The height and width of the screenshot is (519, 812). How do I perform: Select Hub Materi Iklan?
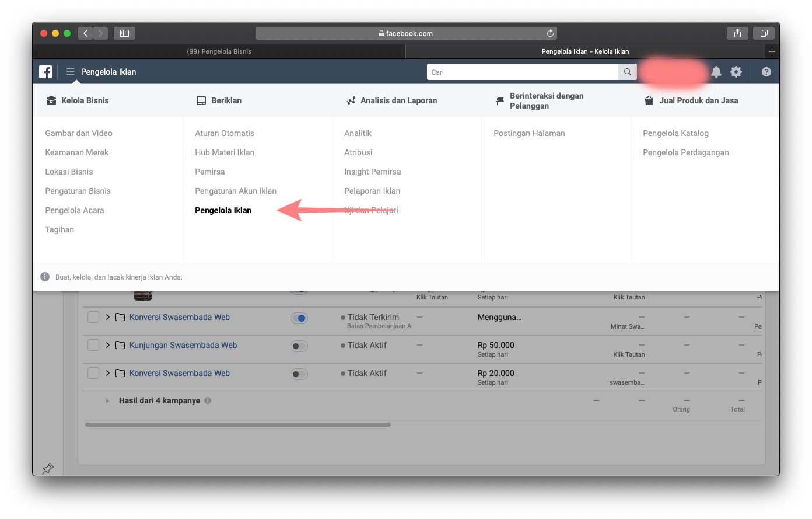[225, 152]
